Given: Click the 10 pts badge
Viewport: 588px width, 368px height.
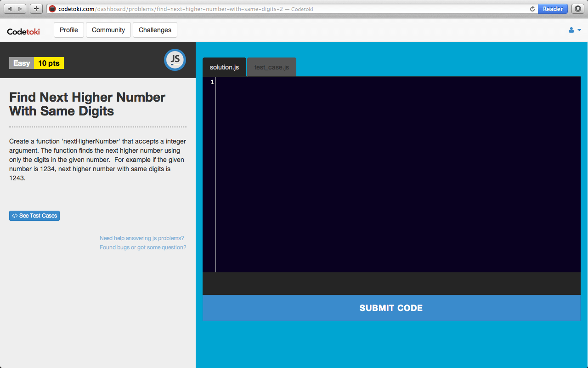Looking at the screenshot, I should [x=49, y=63].
